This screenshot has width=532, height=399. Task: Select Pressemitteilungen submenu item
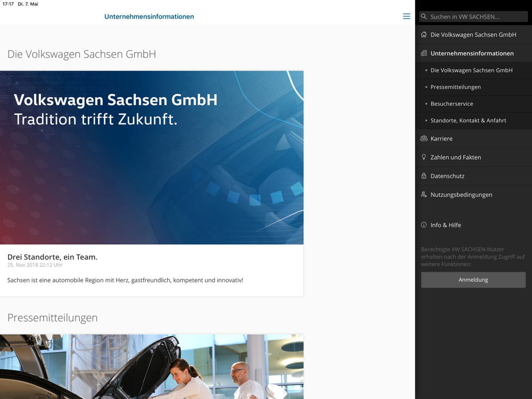[x=473, y=87]
